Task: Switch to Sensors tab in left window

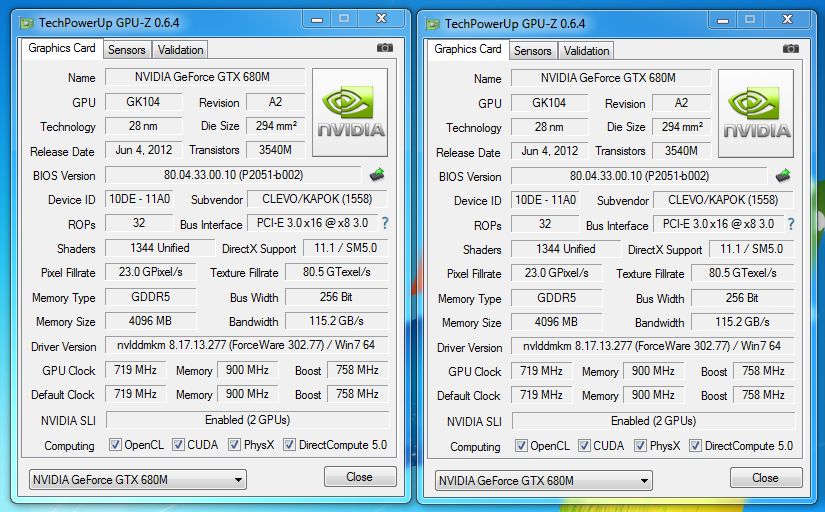Action: (127, 50)
